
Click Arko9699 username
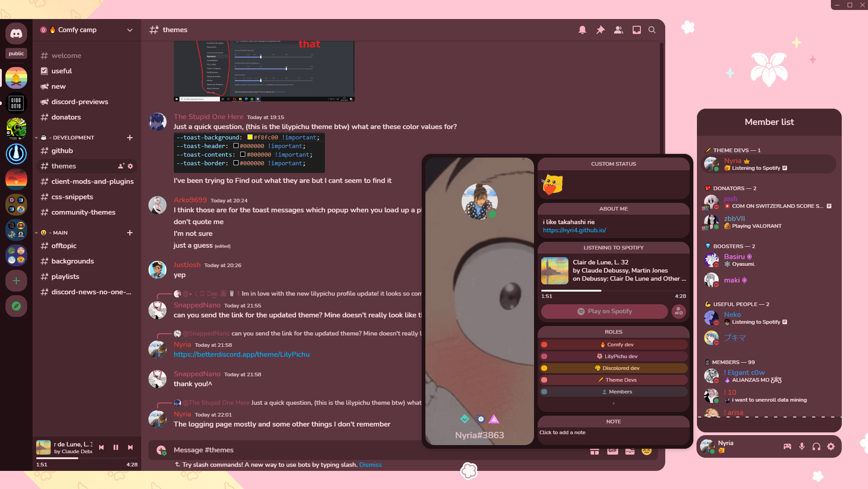[190, 200]
